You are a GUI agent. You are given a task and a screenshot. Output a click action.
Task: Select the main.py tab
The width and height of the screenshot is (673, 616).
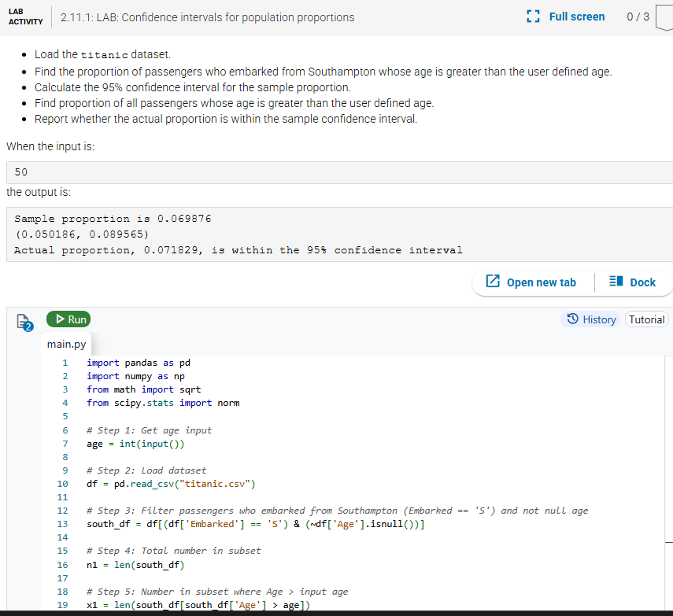click(66, 344)
